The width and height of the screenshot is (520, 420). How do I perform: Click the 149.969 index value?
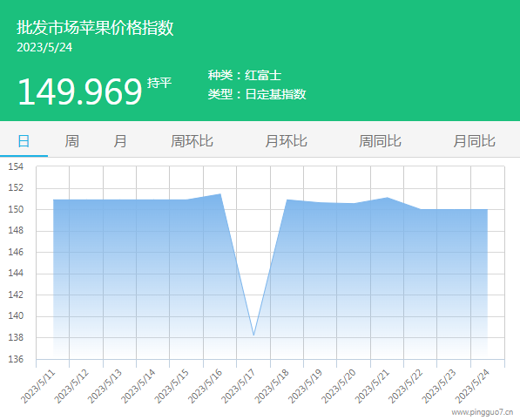(x=80, y=91)
